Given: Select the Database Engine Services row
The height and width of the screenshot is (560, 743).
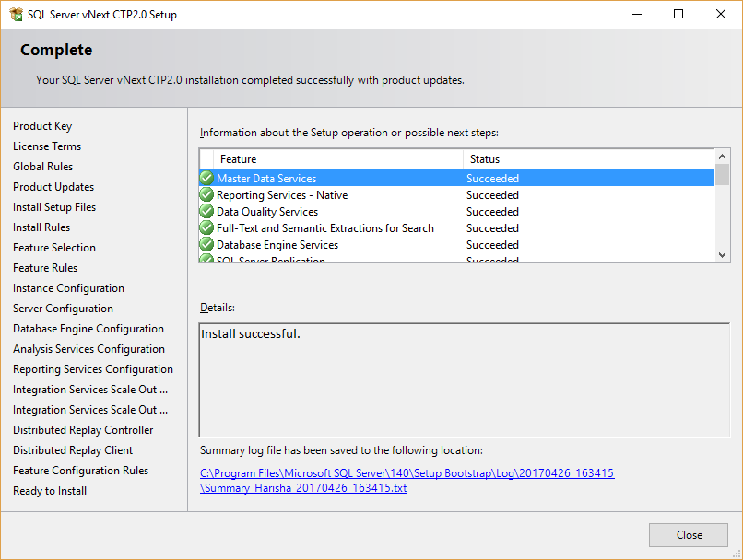Looking at the screenshot, I should pos(457,244).
